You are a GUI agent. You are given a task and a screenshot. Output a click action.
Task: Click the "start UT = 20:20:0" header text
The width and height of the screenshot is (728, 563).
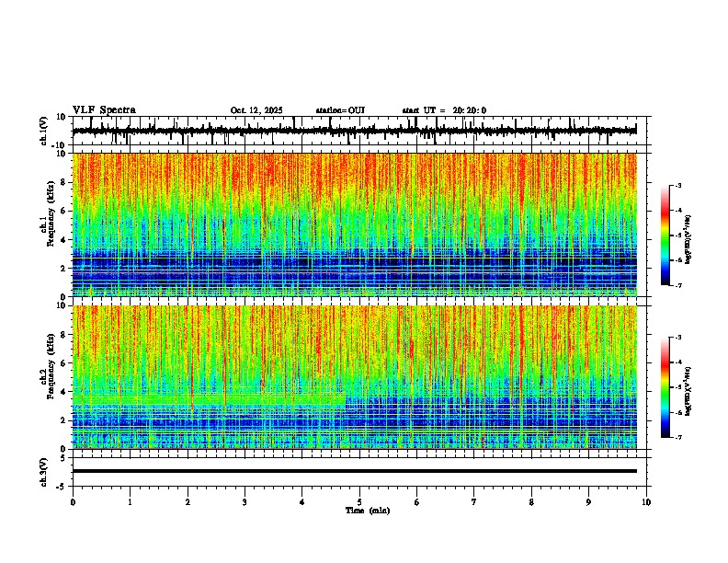coord(444,110)
